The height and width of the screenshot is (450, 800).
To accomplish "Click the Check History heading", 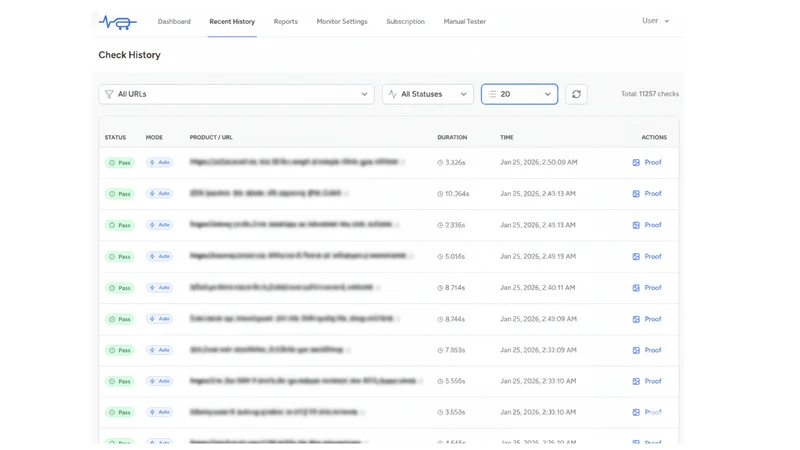I will [130, 55].
